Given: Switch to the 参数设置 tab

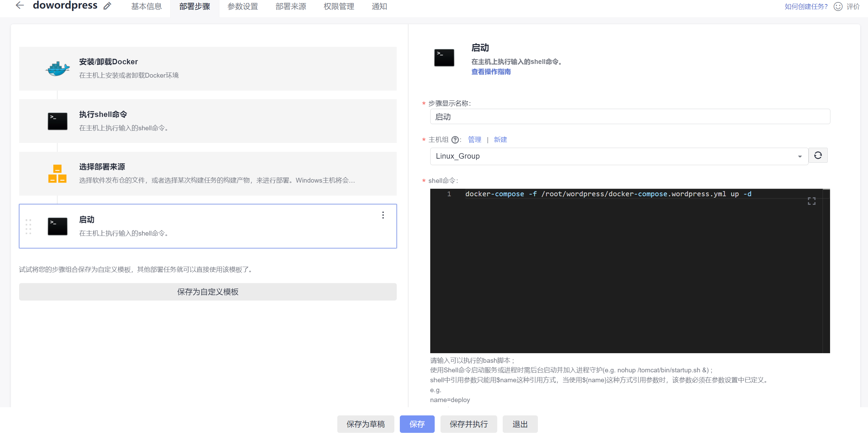Looking at the screenshot, I should (243, 6).
